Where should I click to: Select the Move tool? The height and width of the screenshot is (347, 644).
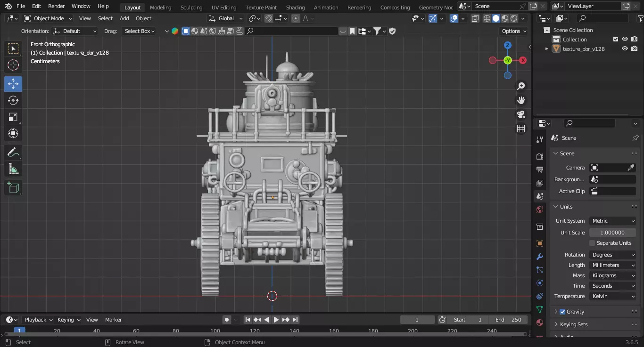tap(13, 84)
